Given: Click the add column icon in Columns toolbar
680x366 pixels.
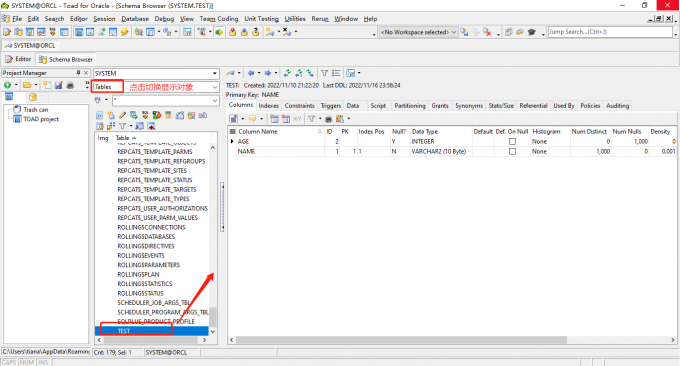Looking at the screenshot, I should (274, 118).
